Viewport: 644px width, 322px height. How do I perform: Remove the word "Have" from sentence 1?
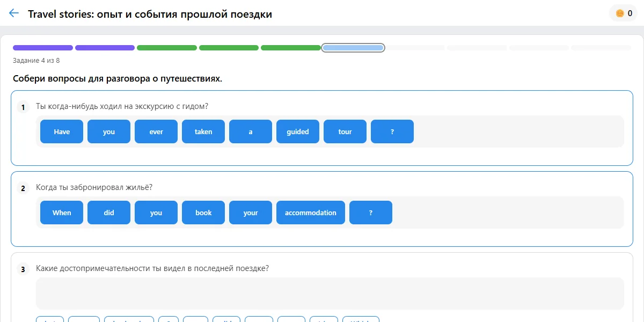pyautogui.click(x=62, y=131)
